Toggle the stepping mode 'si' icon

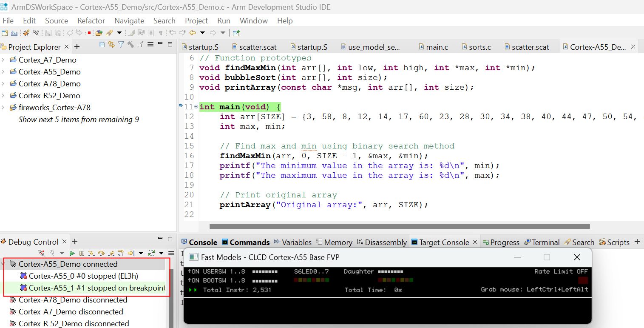(121, 253)
